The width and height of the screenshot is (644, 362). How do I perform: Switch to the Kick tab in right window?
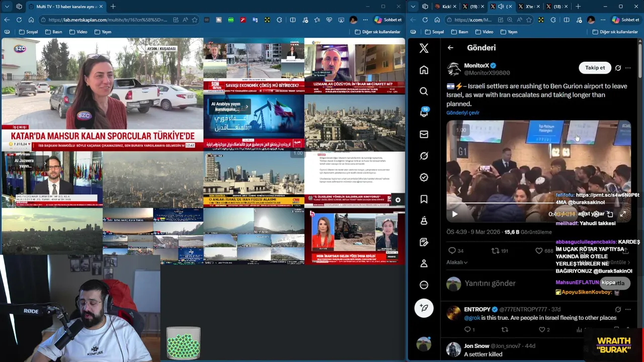click(445, 7)
